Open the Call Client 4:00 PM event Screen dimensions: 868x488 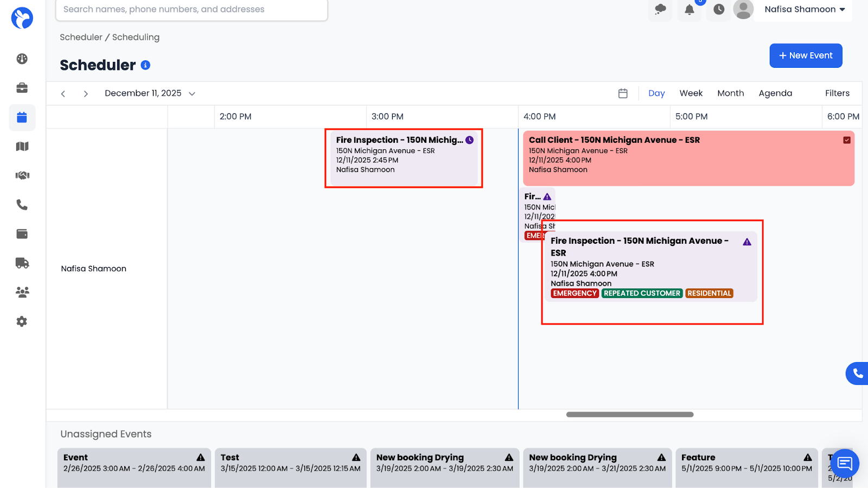[688, 158]
